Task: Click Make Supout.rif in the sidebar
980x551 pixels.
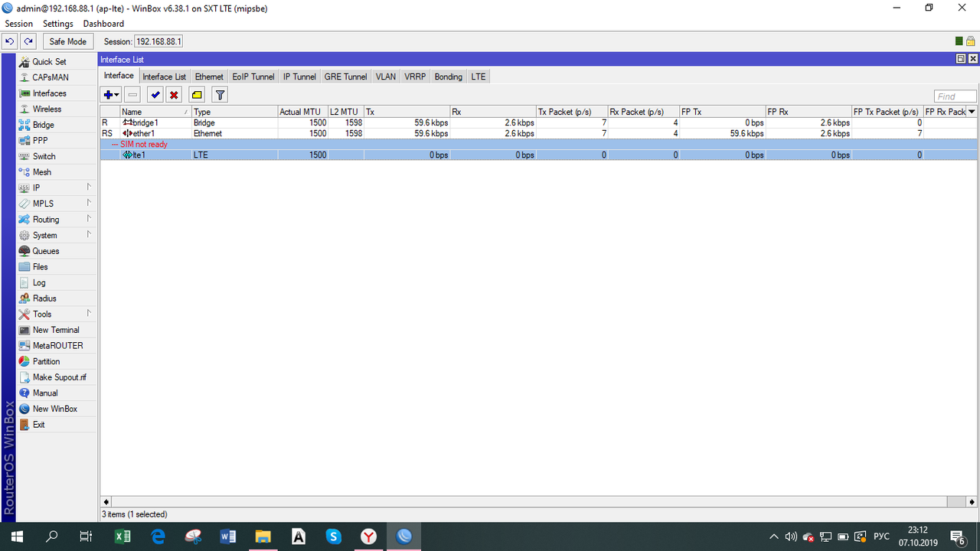Action: tap(57, 377)
